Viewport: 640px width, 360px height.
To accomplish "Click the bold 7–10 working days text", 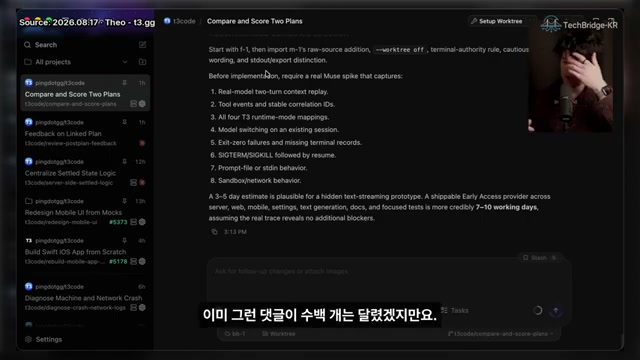I will 506,207.
